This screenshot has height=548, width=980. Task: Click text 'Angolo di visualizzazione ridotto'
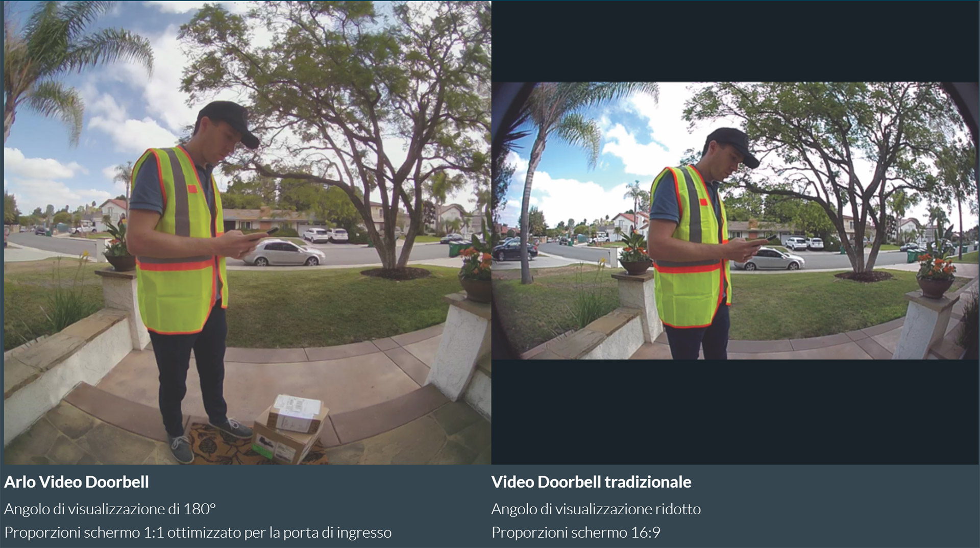click(x=596, y=509)
